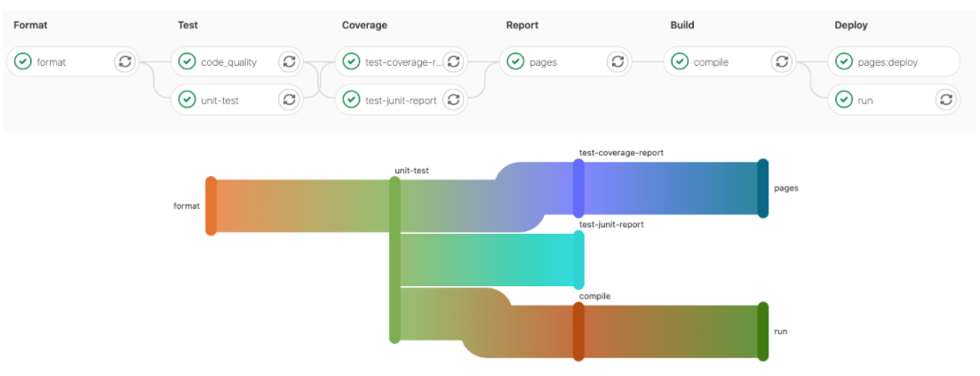
Task: Click the dark green run node bar
Action: click(762, 332)
